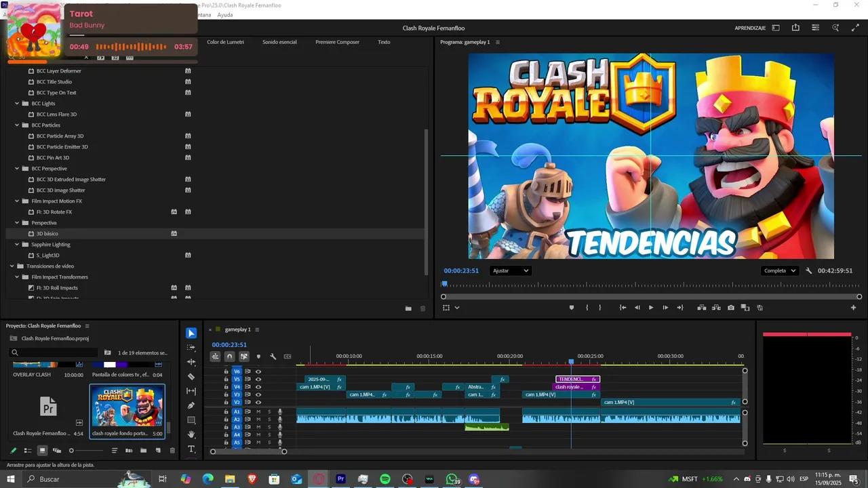Click the Spotify icon in taskbar
The width and height of the screenshot is (868, 488).
click(384, 479)
